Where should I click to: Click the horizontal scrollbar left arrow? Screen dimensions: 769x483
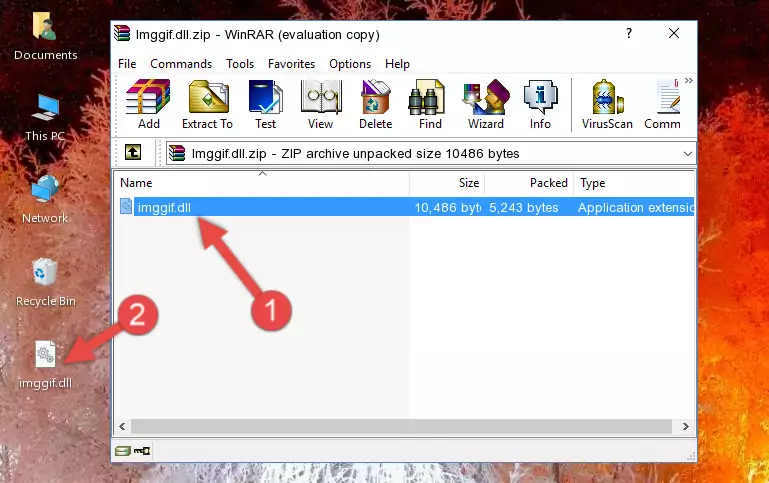pyautogui.click(x=123, y=427)
